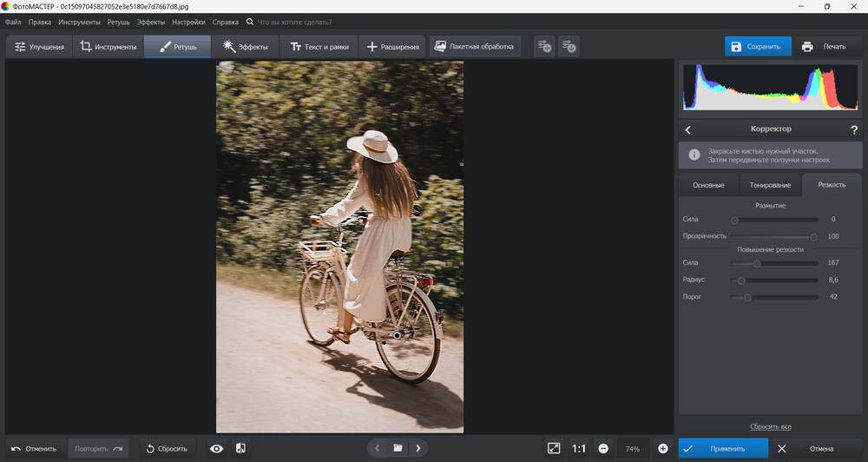The height and width of the screenshot is (462, 868).
Task: Zoom in with the plus icon
Action: (663, 448)
